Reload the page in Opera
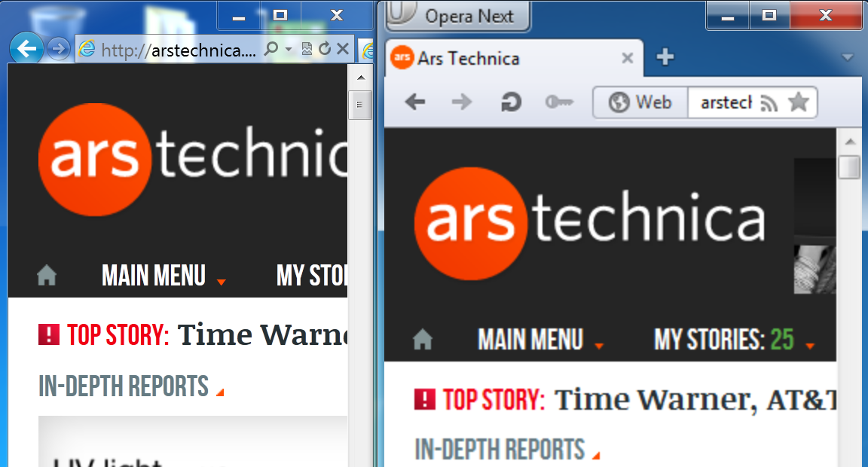Screen dimensions: 868x467 click(511, 102)
